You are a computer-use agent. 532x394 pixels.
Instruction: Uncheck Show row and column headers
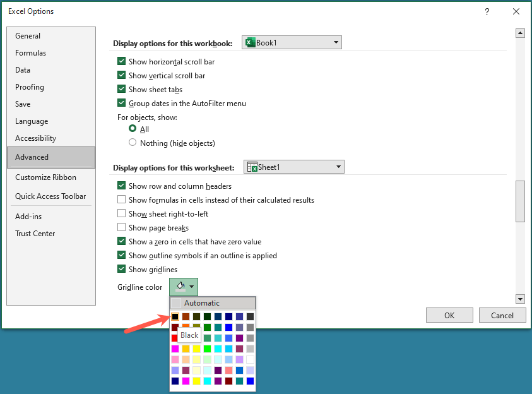click(x=121, y=185)
